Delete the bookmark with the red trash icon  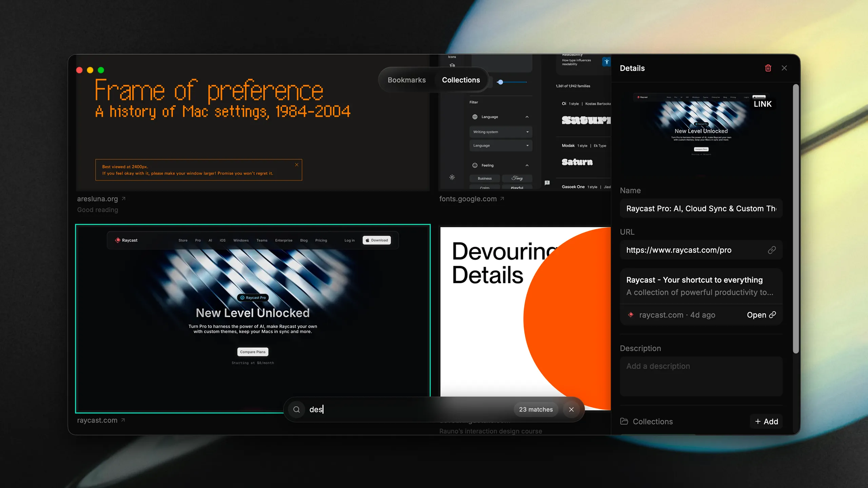pyautogui.click(x=768, y=68)
